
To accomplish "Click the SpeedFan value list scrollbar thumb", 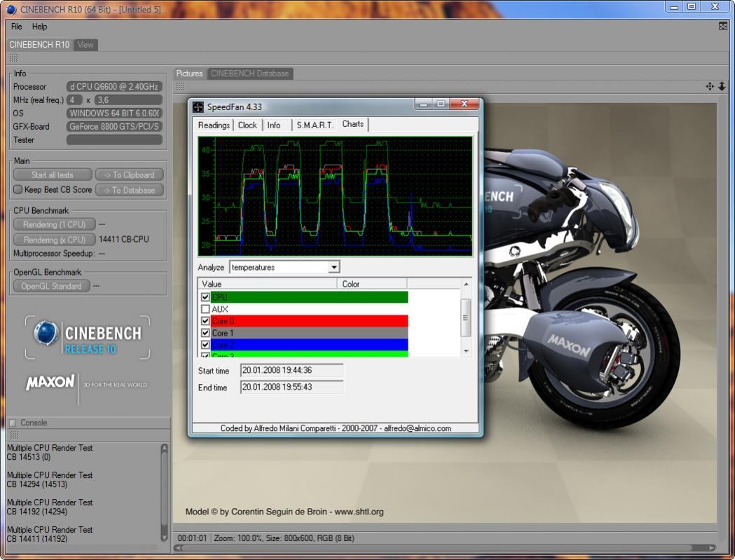I will pyautogui.click(x=466, y=317).
